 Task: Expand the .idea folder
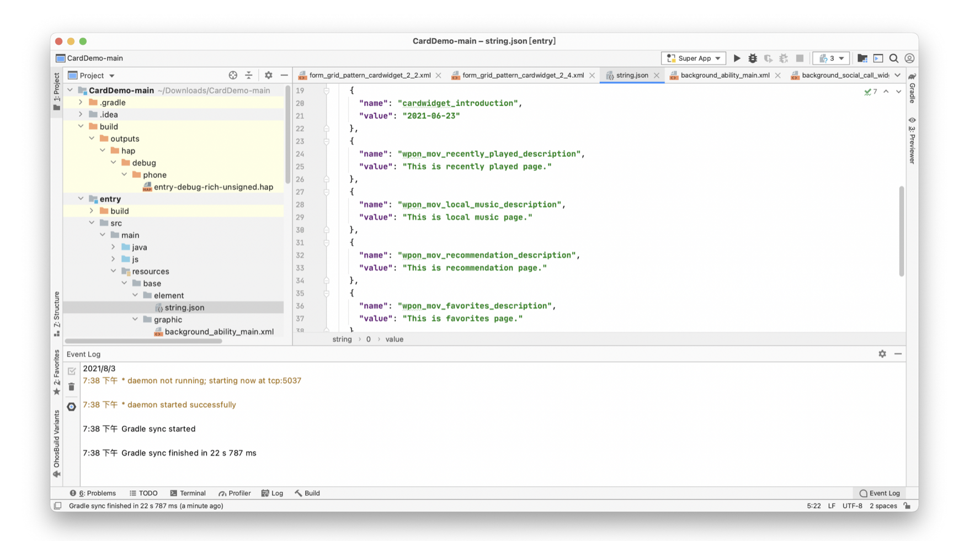click(81, 114)
